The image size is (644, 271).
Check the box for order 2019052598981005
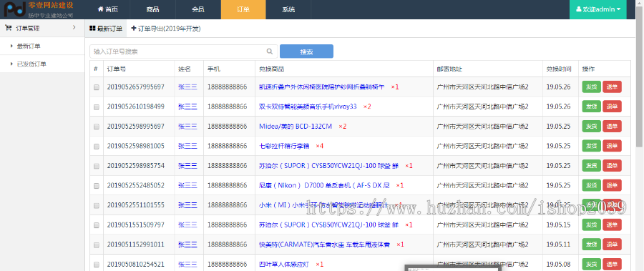(x=97, y=146)
